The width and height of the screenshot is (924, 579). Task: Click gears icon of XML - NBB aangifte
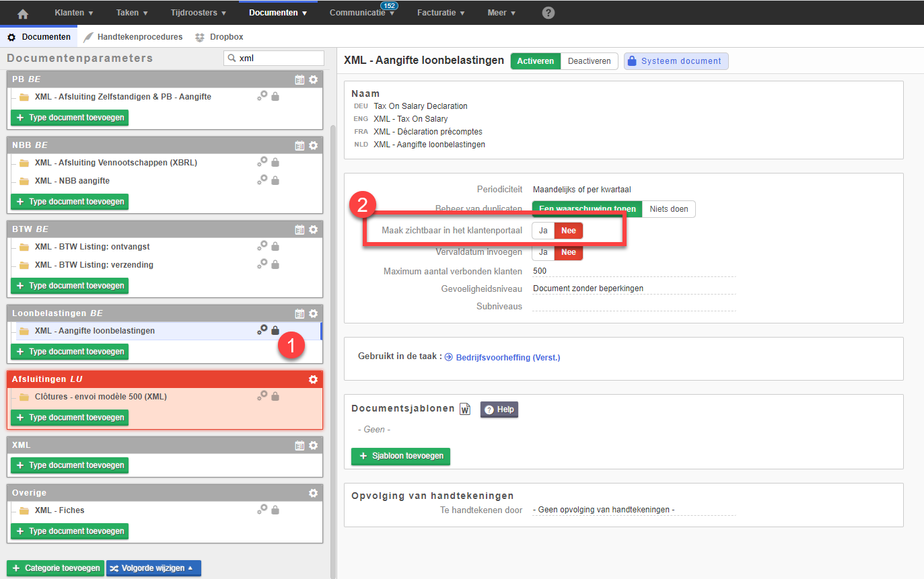262,180
